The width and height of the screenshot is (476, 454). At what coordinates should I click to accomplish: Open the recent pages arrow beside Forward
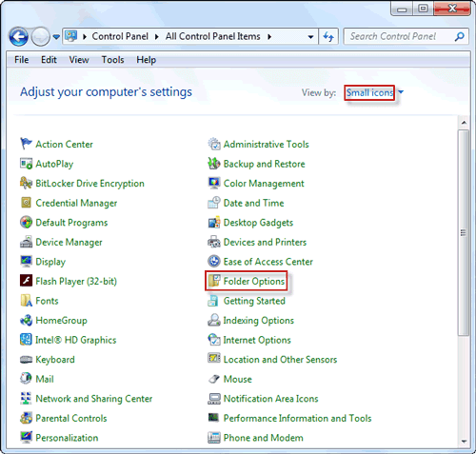(56, 37)
